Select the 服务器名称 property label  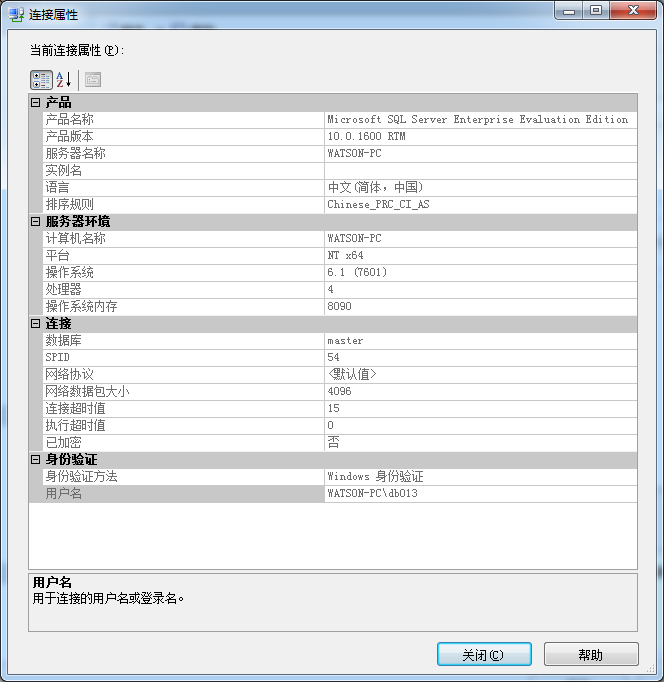75,154
